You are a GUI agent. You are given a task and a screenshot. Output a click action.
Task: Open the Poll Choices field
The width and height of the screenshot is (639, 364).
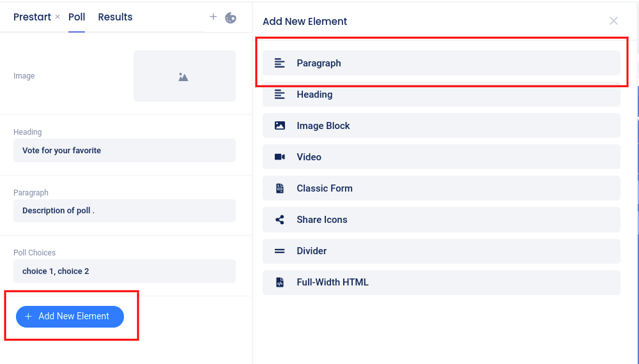125,271
